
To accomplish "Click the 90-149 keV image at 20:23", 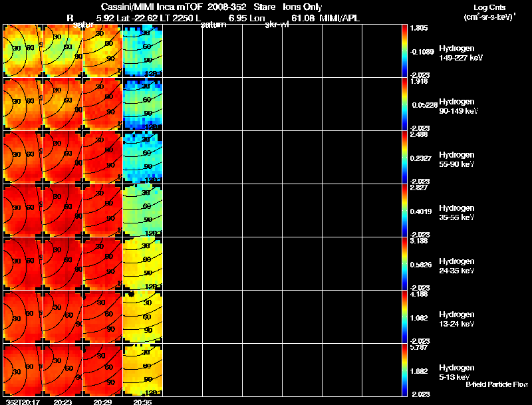I will [x=63, y=104].
